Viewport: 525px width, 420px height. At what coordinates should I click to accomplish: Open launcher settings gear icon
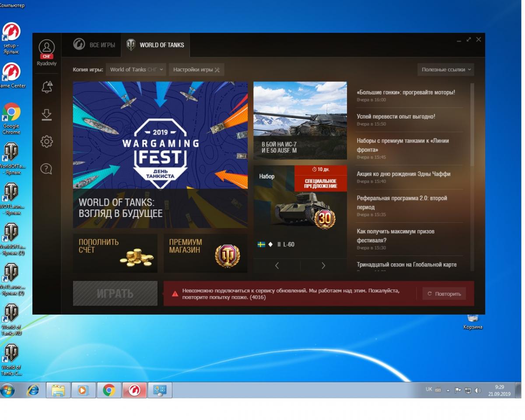pyautogui.click(x=46, y=141)
